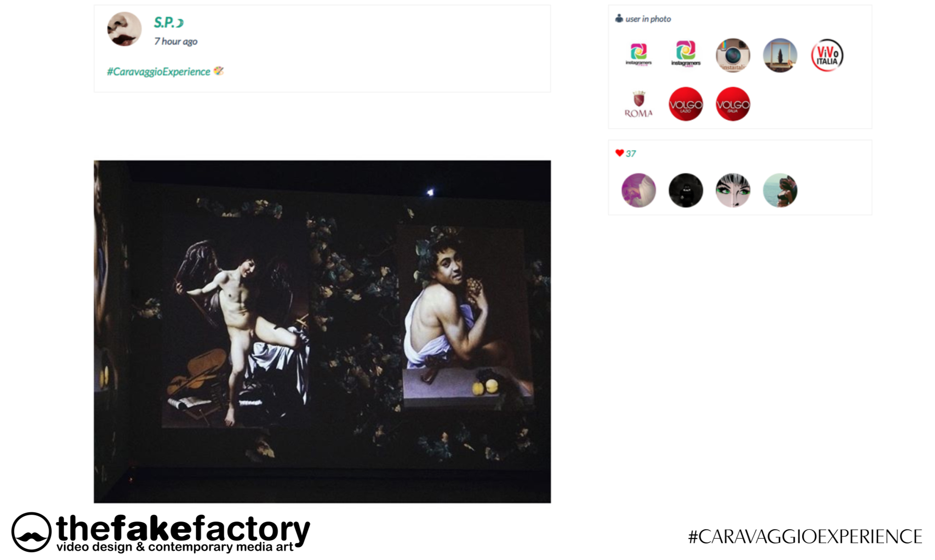Click the 37 likes count
This screenshot has width=935, height=560.
pyautogui.click(x=631, y=153)
